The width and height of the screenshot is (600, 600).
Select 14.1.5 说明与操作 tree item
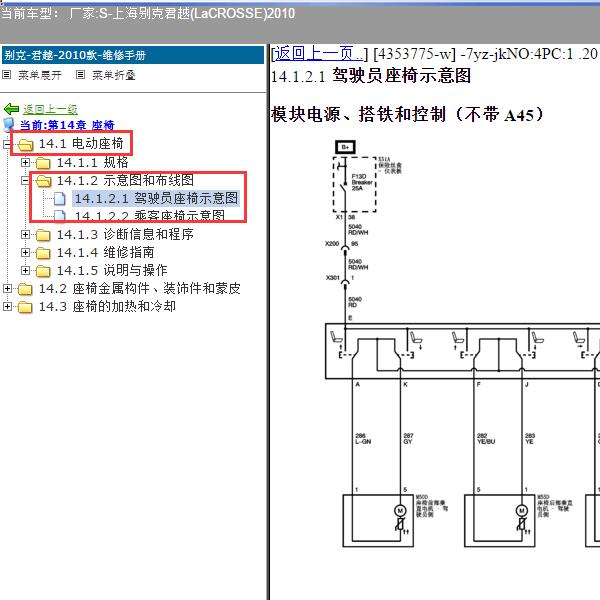pos(112,270)
